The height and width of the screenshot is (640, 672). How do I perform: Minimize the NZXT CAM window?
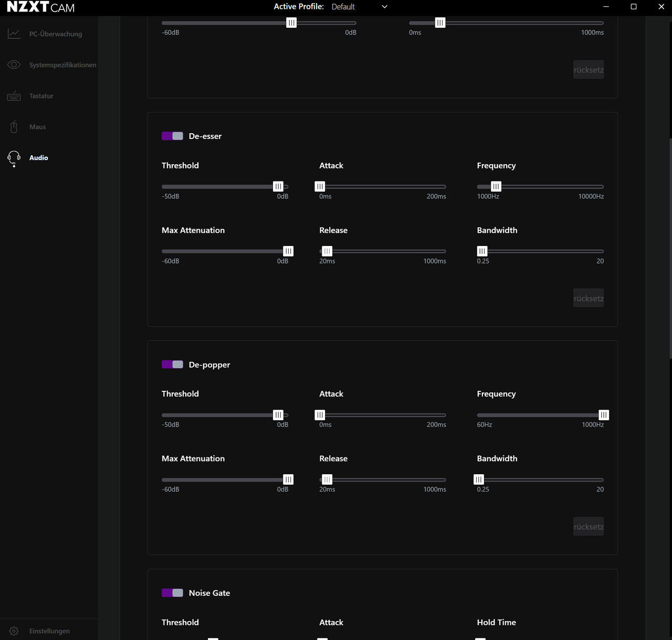click(606, 7)
